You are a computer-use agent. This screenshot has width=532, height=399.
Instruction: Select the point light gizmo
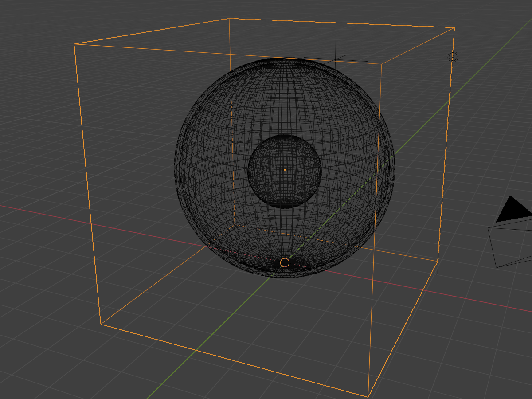[x=453, y=57]
